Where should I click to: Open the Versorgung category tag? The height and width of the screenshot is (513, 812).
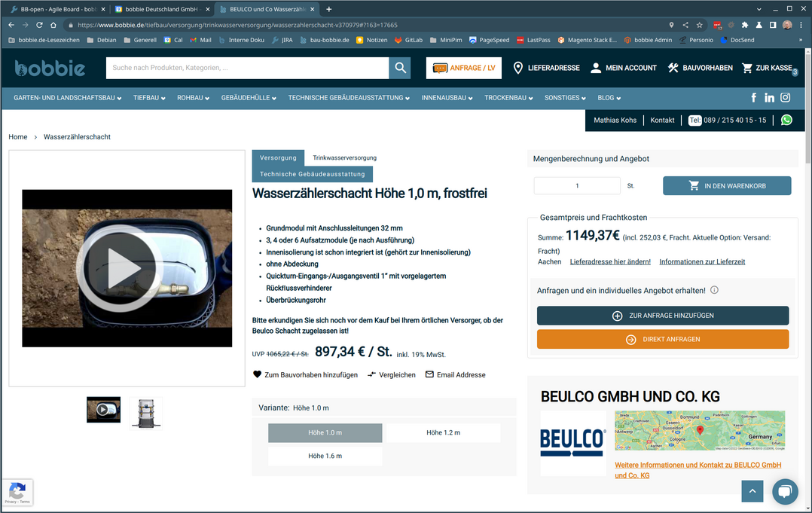coord(278,158)
